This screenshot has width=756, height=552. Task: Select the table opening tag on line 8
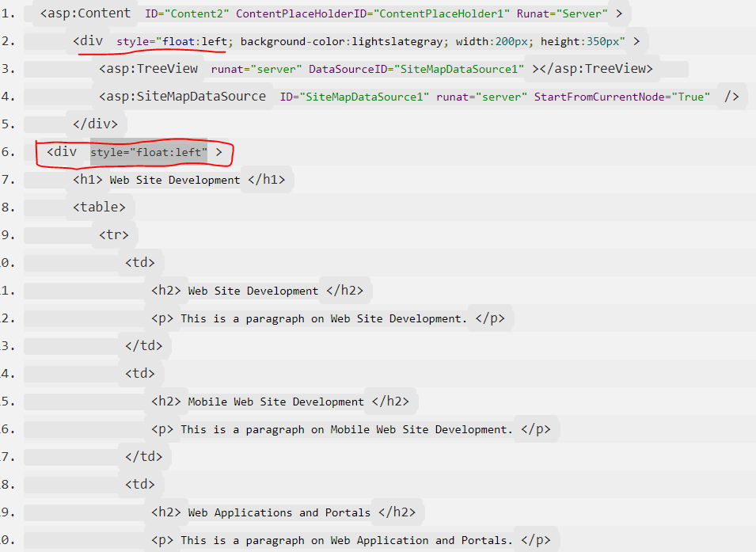[101, 207]
